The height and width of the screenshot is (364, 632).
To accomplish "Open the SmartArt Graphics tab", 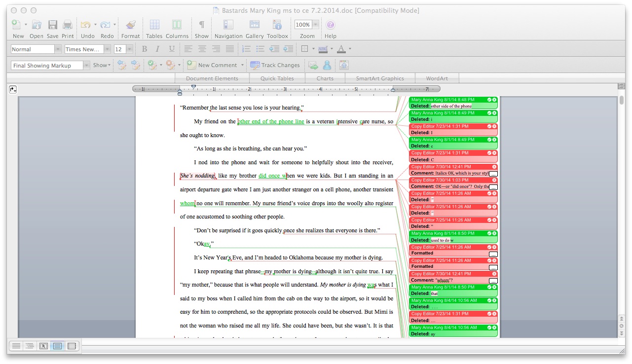I will coord(380,78).
